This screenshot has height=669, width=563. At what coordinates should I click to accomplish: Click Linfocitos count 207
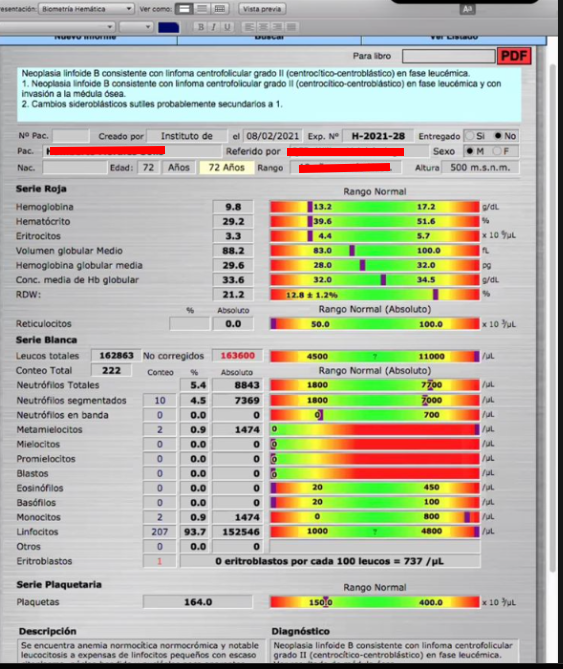click(160, 532)
